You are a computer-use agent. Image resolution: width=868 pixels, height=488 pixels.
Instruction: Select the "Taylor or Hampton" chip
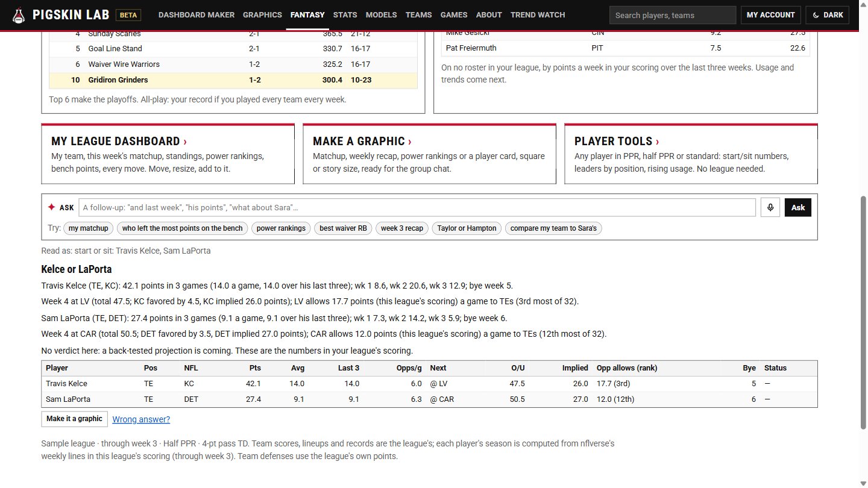pyautogui.click(x=467, y=228)
